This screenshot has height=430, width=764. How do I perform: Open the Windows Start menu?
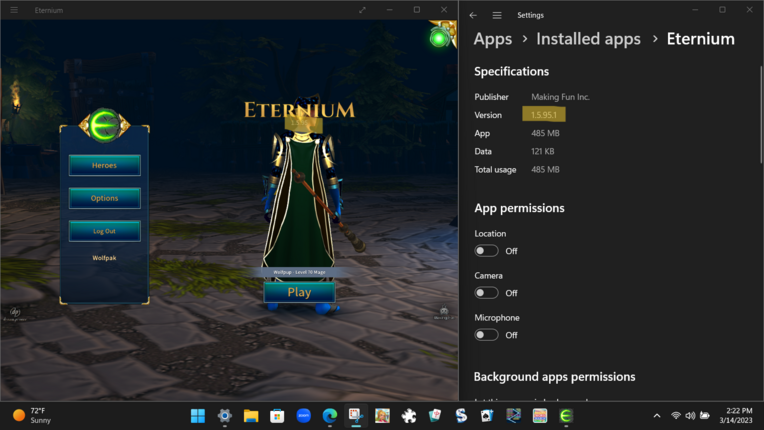click(198, 416)
